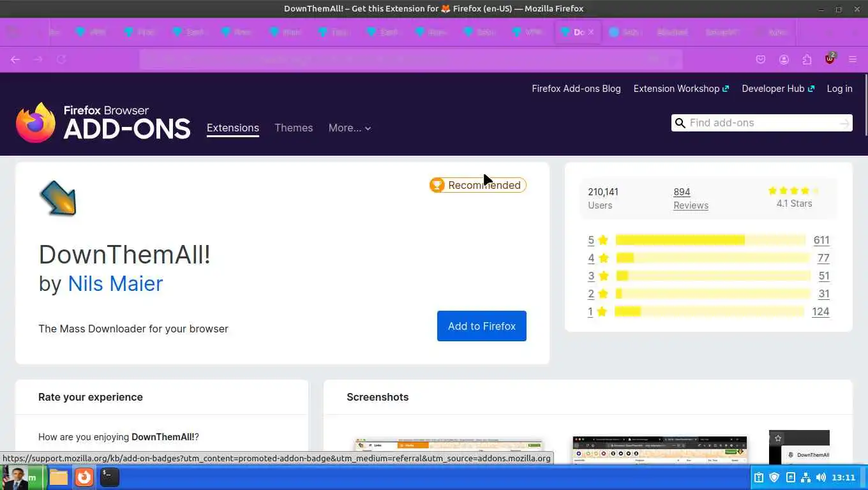This screenshot has width=868, height=490.
Task: Focus the Find add-ons search field
Action: click(x=762, y=123)
